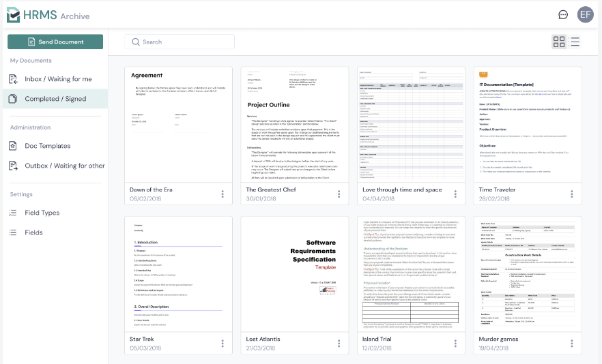Click the Completed / Signed icon
Screen dimensions: 602x364
[x=13, y=99]
